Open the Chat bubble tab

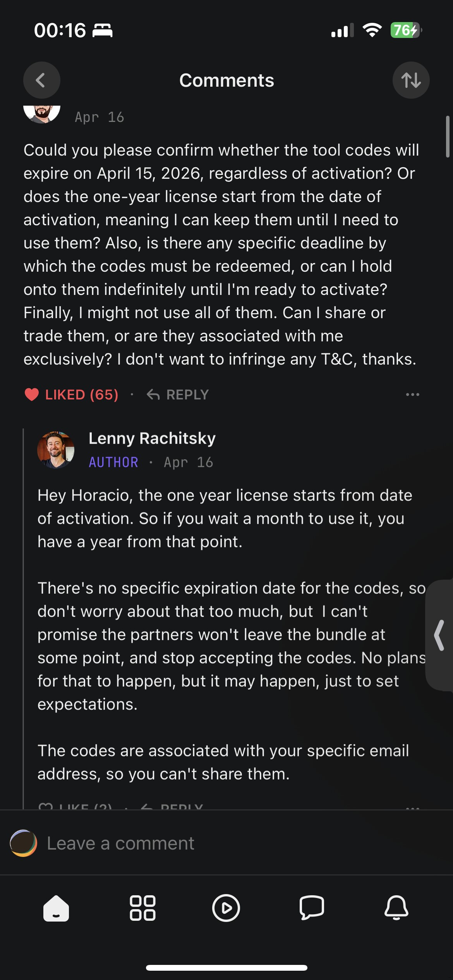pos(312,908)
